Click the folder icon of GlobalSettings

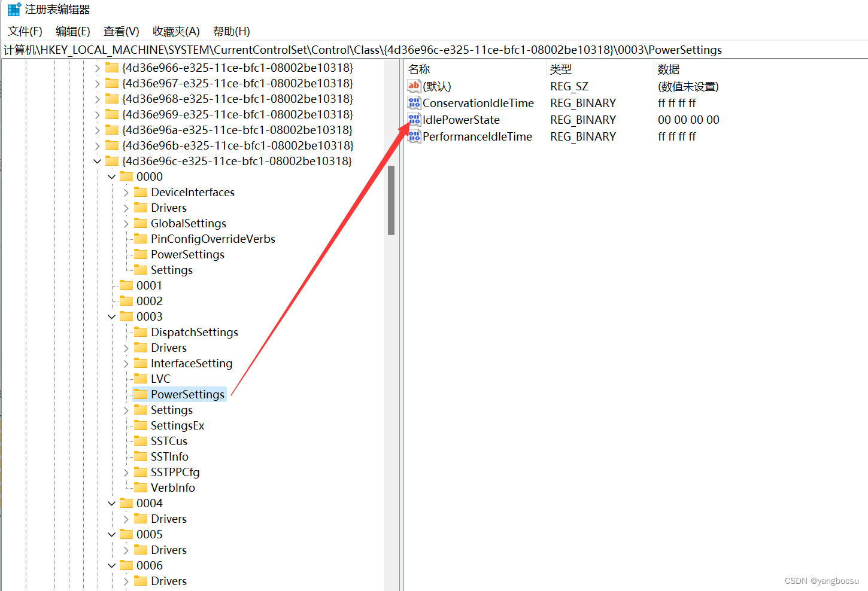(x=141, y=223)
